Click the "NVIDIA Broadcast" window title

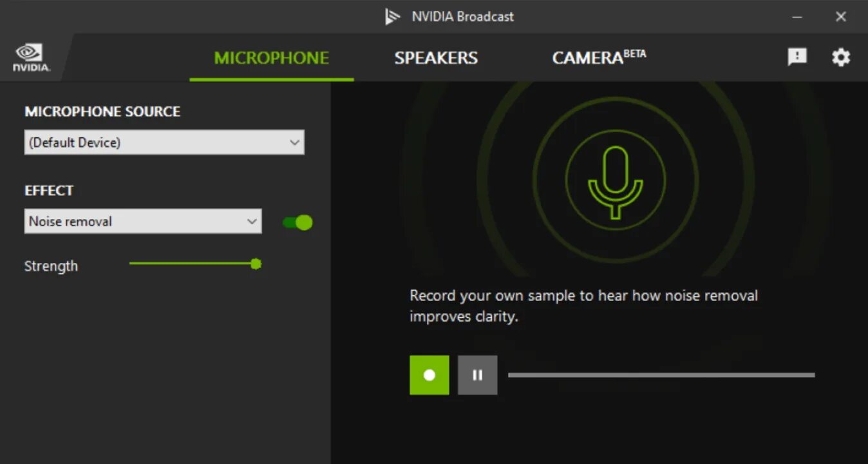pos(463,17)
